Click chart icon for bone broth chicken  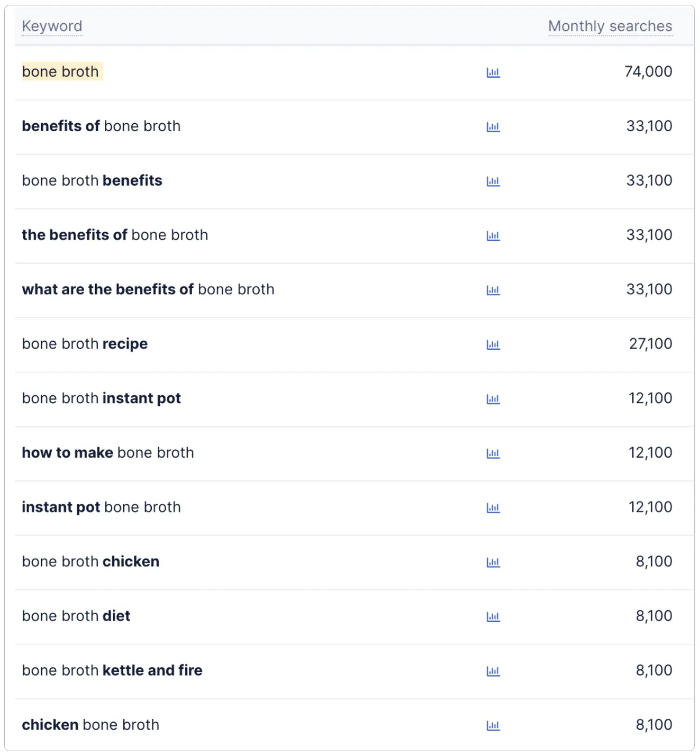pyautogui.click(x=493, y=562)
